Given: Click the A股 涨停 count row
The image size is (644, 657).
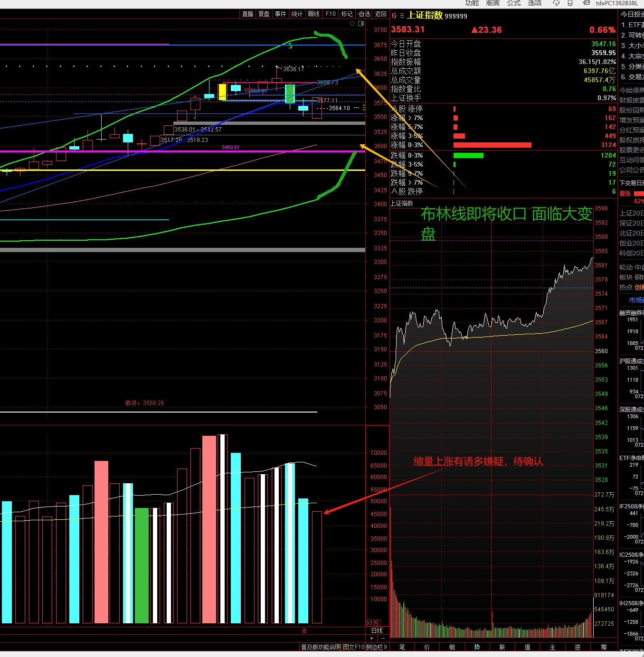Looking at the screenshot, I should pyautogui.click(x=503, y=109).
